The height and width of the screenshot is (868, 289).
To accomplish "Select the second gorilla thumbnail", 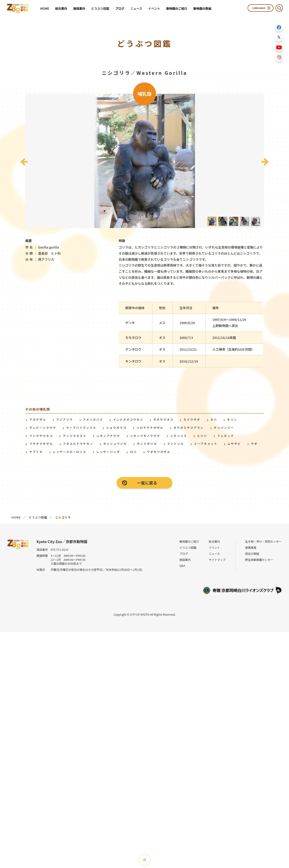I will coord(223,221).
